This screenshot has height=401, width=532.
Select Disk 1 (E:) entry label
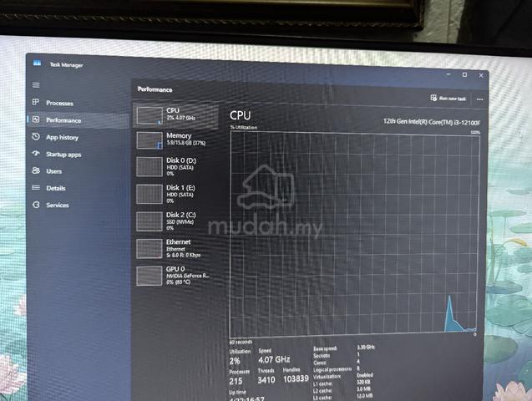(180, 188)
